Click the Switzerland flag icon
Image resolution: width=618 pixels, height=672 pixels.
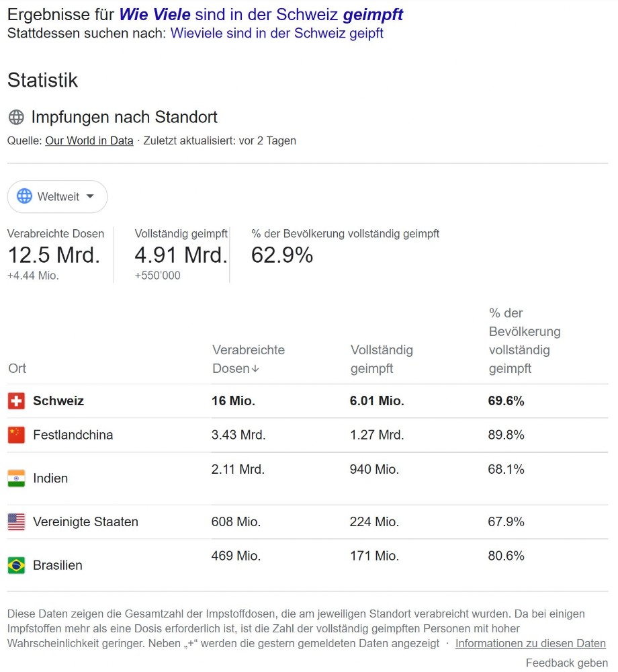pos(16,401)
